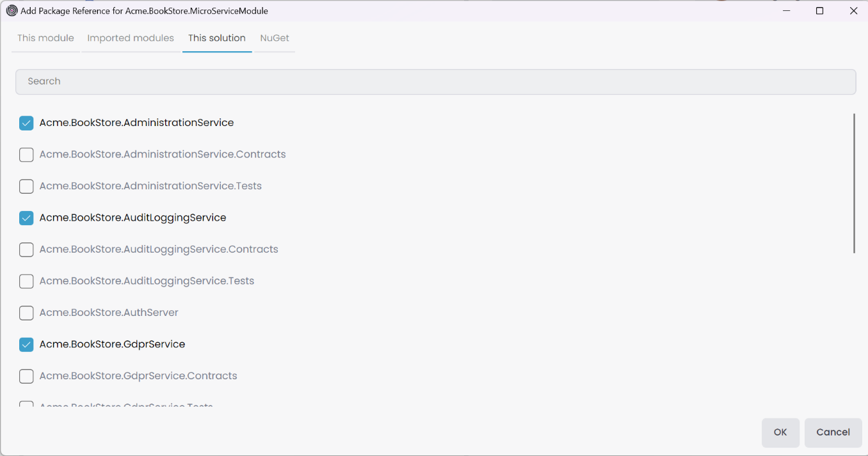
Task: Click the ABP Studio app icon in title bar
Action: 12,11
